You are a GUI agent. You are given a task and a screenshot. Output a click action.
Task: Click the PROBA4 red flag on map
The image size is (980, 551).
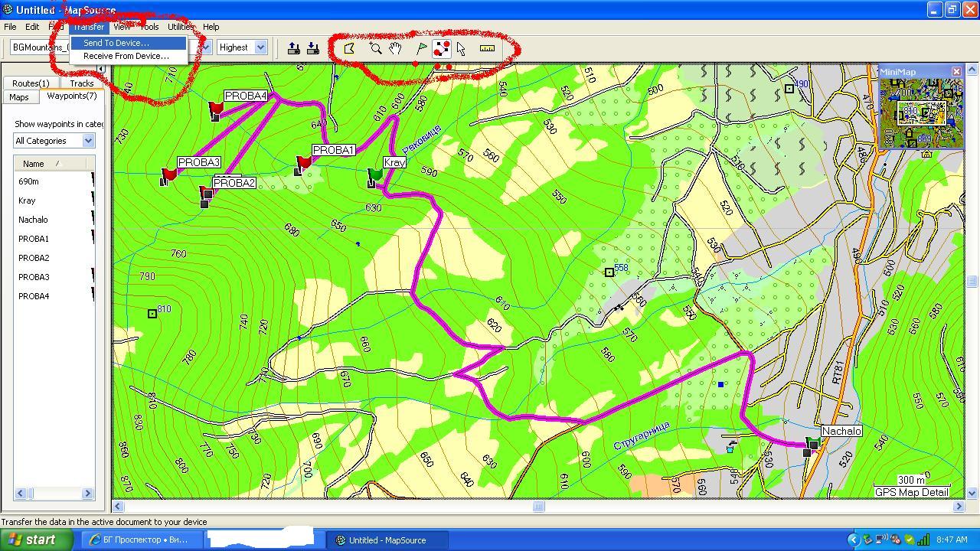[216, 110]
